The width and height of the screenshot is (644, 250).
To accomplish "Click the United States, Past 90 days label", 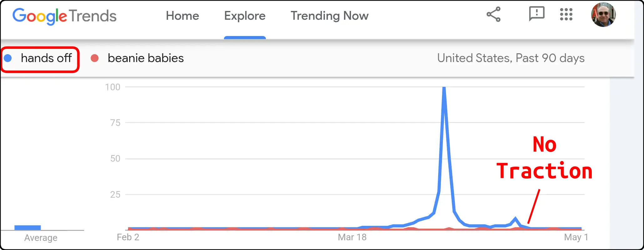I will [x=511, y=58].
